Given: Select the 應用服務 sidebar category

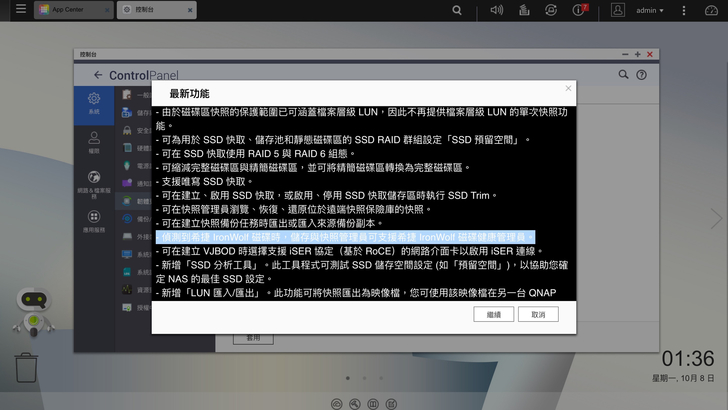Looking at the screenshot, I should pos(94,221).
